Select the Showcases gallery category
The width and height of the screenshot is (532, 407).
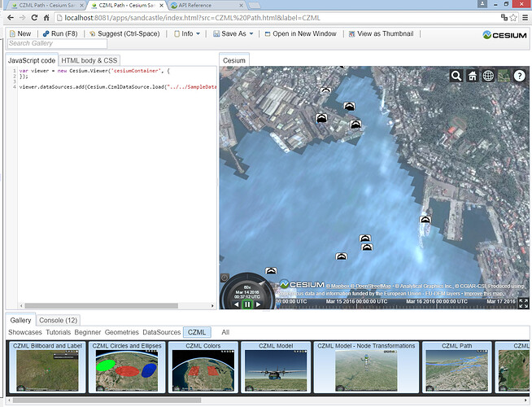coord(24,332)
